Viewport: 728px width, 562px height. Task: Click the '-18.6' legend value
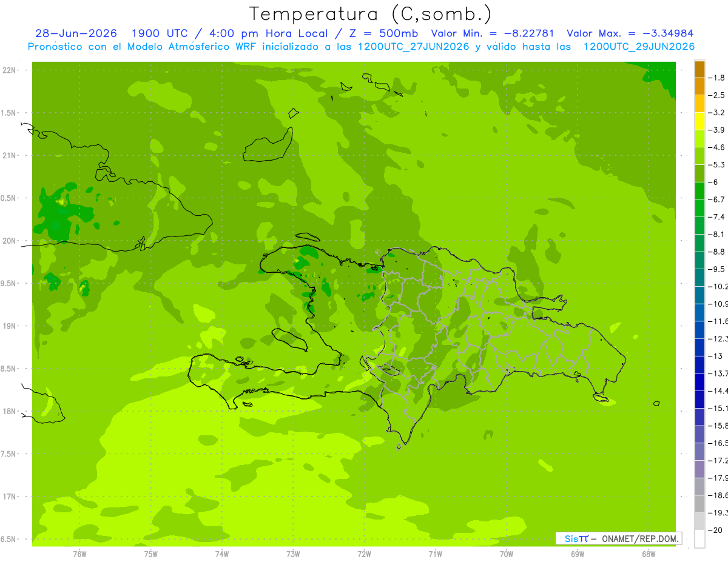[x=718, y=495]
